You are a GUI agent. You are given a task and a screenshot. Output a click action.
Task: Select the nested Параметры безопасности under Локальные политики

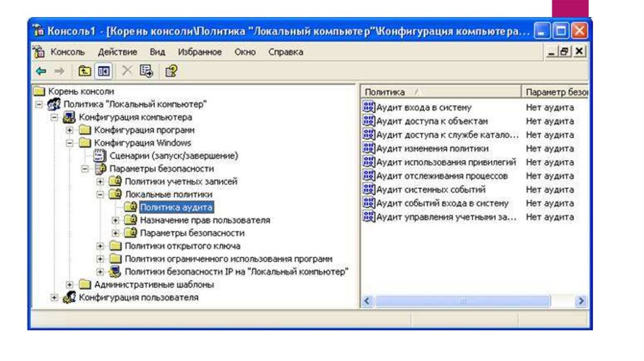(x=192, y=233)
